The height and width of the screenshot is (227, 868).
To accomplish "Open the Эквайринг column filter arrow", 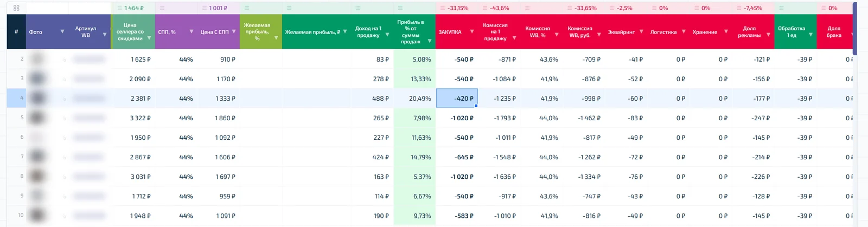I will [x=641, y=31].
